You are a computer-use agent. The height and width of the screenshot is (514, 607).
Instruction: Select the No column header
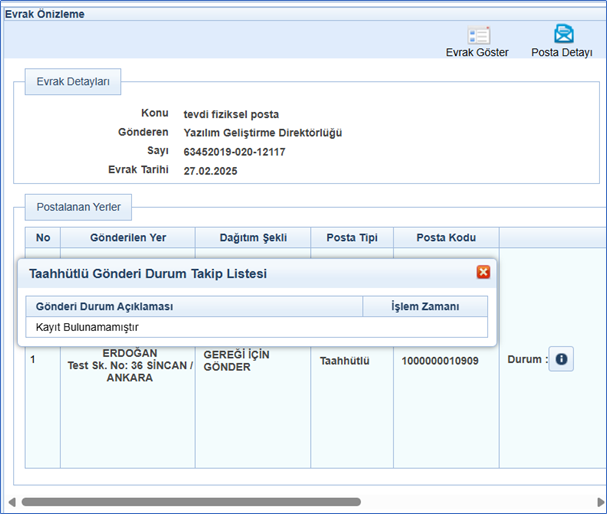coord(43,237)
